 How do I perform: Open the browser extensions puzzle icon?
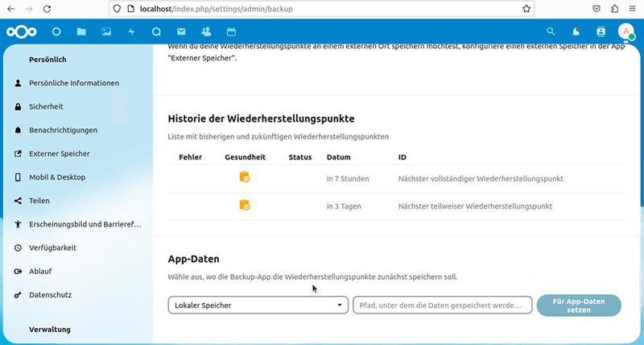point(614,9)
